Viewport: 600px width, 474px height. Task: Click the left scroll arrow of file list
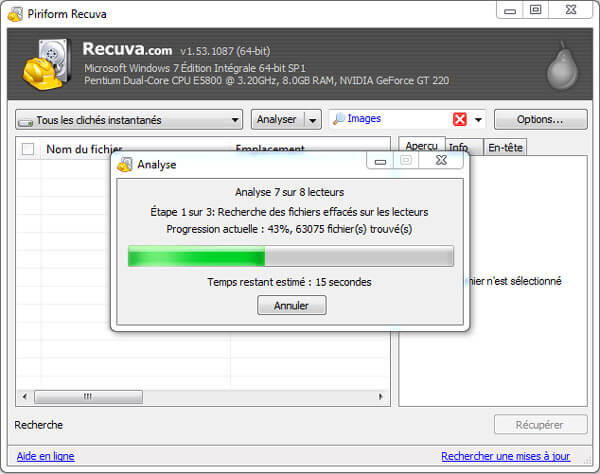24,396
